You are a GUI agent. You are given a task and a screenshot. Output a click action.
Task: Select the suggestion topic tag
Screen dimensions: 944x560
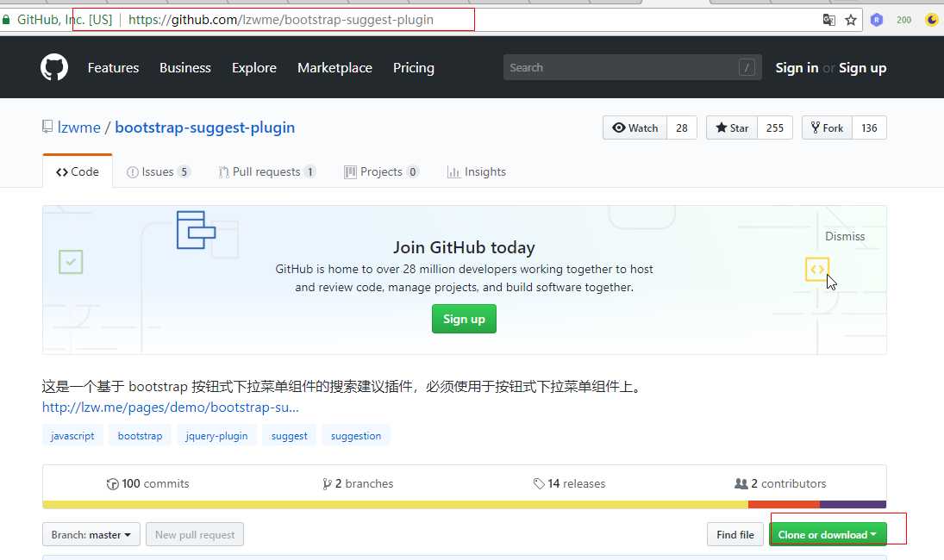(x=356, y=435)
